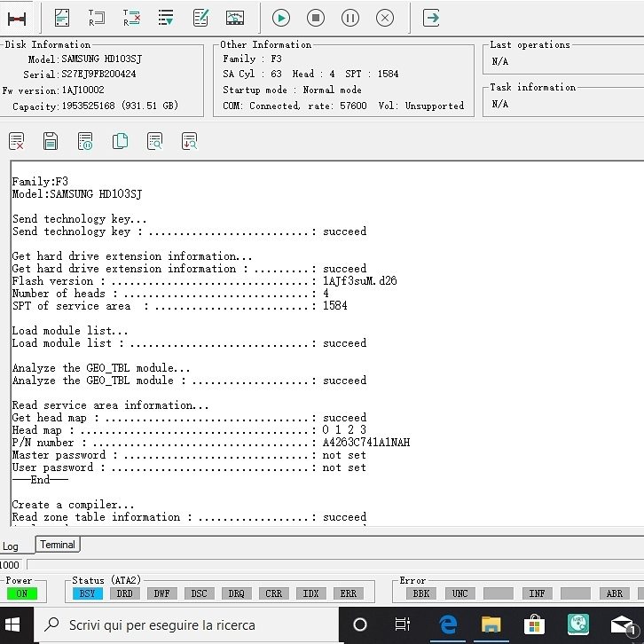Viewport: 644px width, 644px height.
Task: Open the list with dropdown arrow icon
Action: [x=166, y=18]
